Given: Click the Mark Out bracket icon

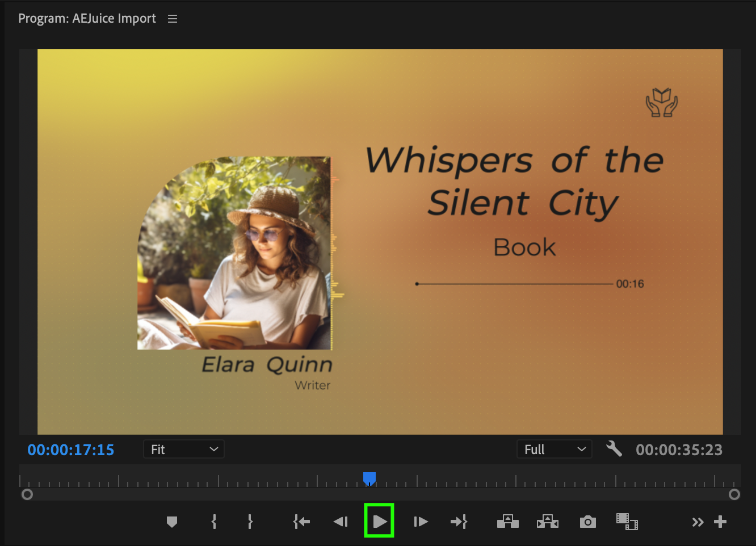Looking at the screenshot, I should click(250, 522).
